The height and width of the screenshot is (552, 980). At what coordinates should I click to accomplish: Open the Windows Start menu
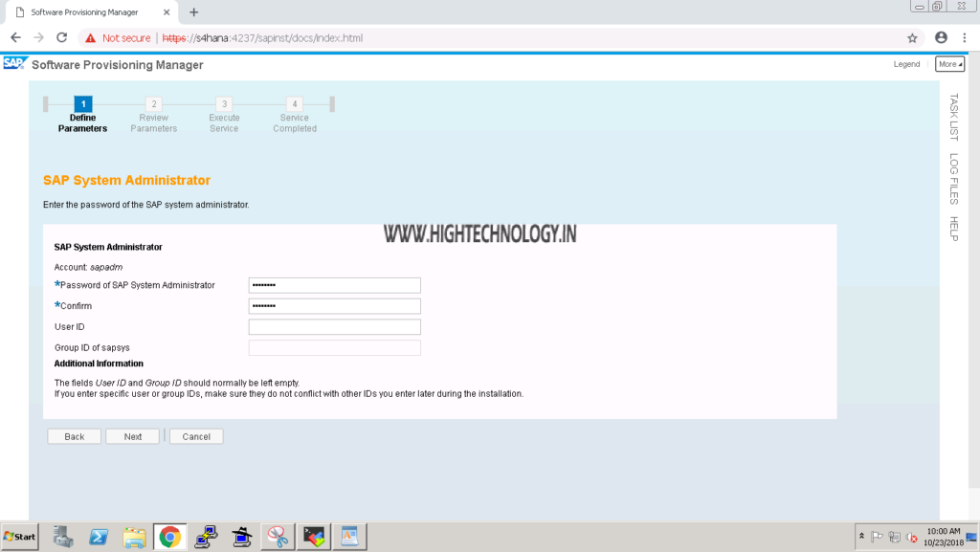tap(19, 537)
